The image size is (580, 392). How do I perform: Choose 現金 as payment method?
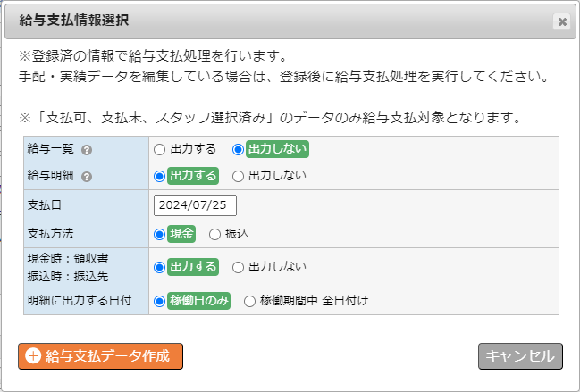coord(159,234)
